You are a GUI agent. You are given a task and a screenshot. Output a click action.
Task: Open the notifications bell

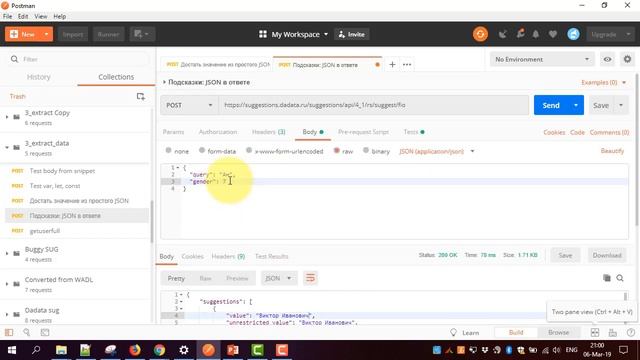(x=536, y=34)
